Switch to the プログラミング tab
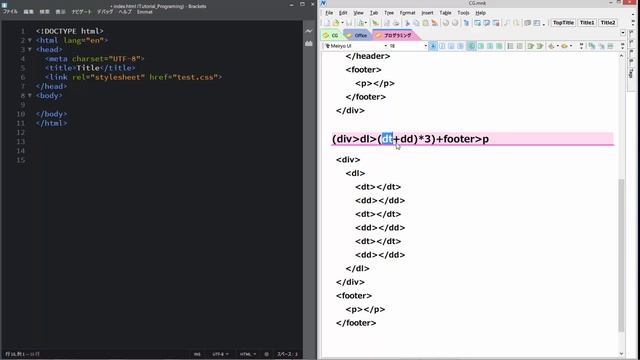 tap(395, 36)
